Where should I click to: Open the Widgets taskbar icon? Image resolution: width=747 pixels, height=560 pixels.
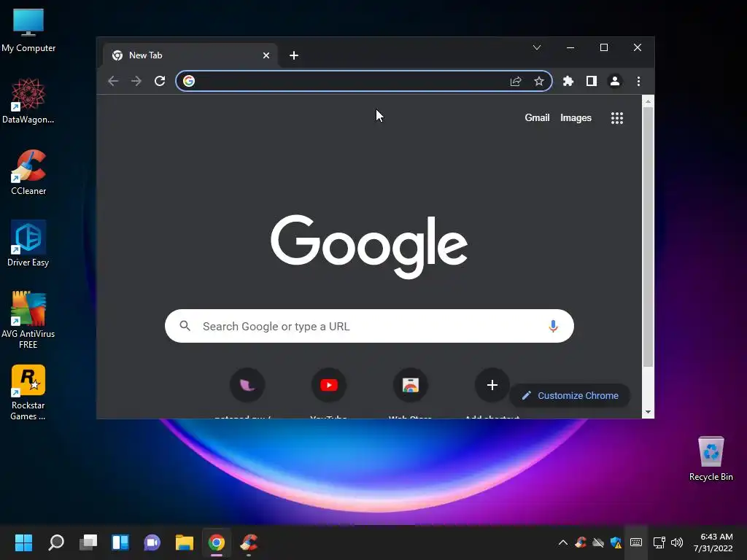[120, 542]
